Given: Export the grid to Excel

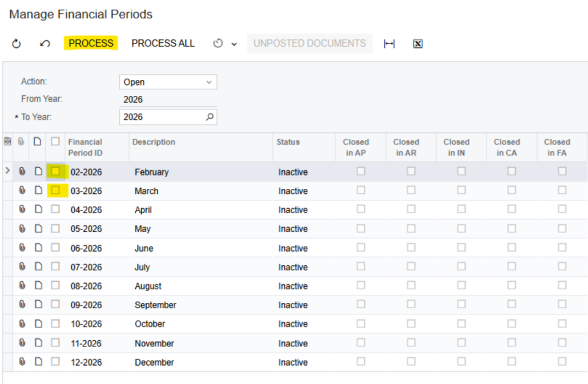Looking at the screenshot, I should tap(417, 43).
